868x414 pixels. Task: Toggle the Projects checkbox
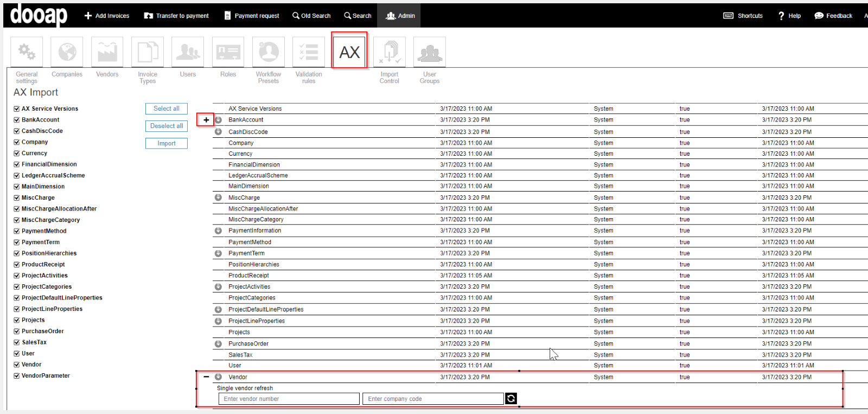point(17,320)
